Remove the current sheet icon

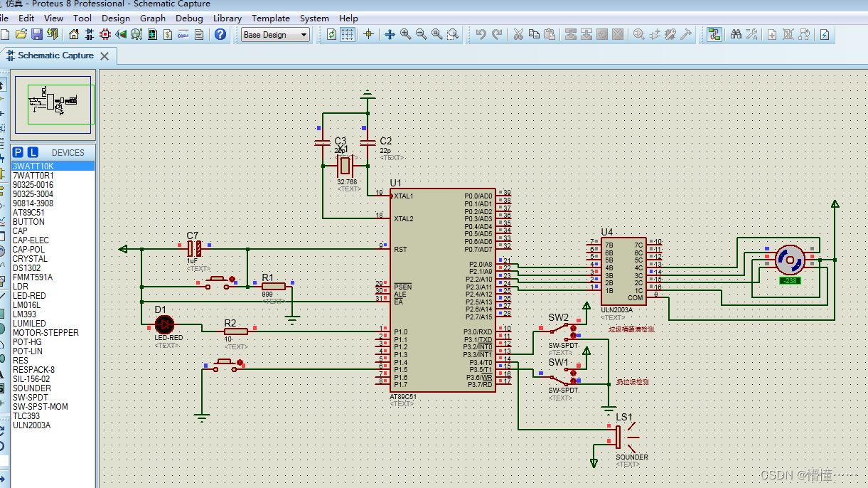pyautogui.click(x=787, y=34)
